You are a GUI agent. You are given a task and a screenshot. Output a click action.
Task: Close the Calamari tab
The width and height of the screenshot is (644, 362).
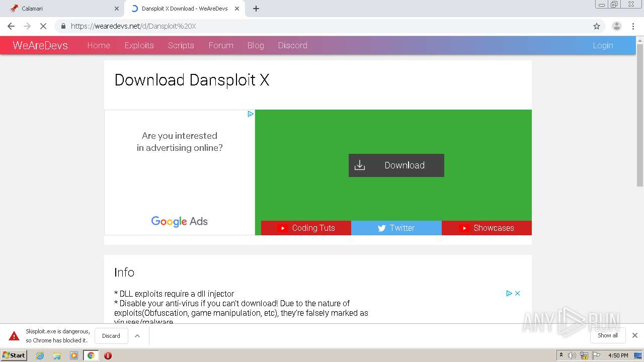(x=117, y=9)
